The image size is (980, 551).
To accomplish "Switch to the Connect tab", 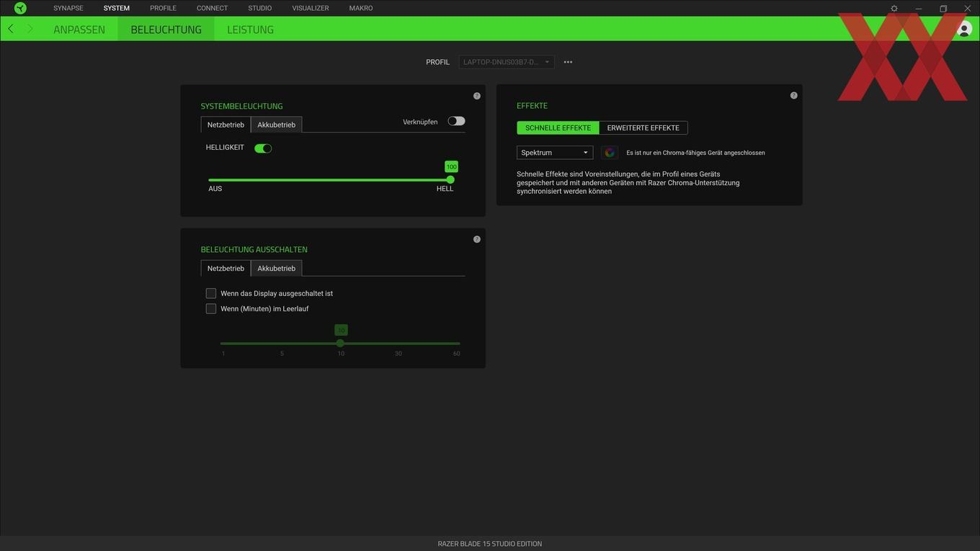I will tap(212, 8).
